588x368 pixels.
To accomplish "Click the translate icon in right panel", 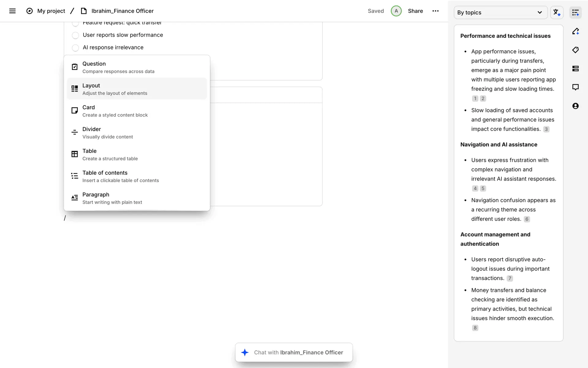I will tap(556, 13).
